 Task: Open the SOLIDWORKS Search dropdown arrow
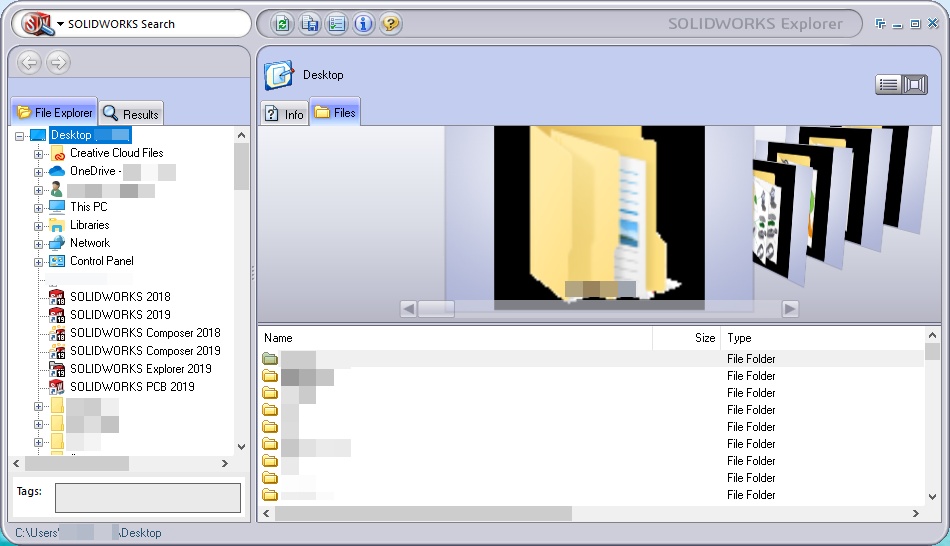61,24
